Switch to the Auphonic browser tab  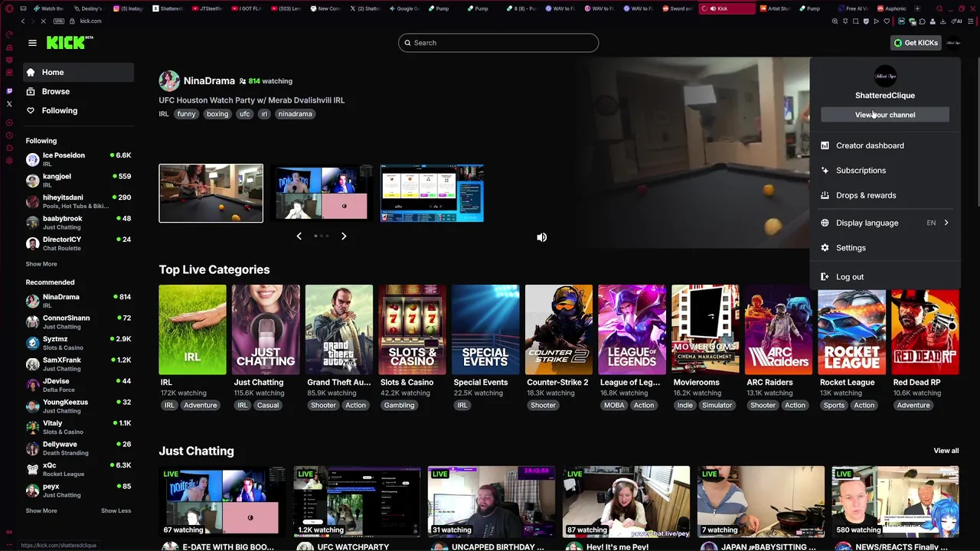[x=893, y=8]
